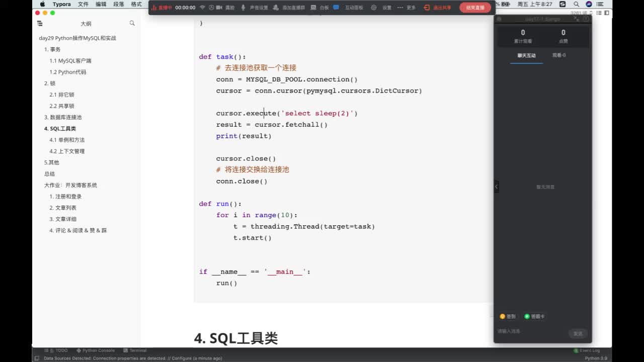The width and height of the screenshot is (644, 362).
Task: Click the network signal icon in live toolbar
Action: (202, 8)
